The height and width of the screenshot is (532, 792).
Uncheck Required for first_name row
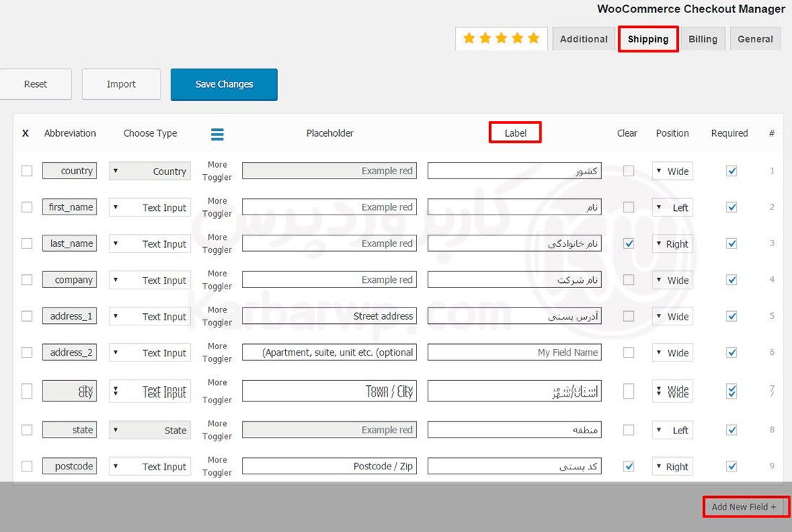pyautogui.click(x=732, y=207)
